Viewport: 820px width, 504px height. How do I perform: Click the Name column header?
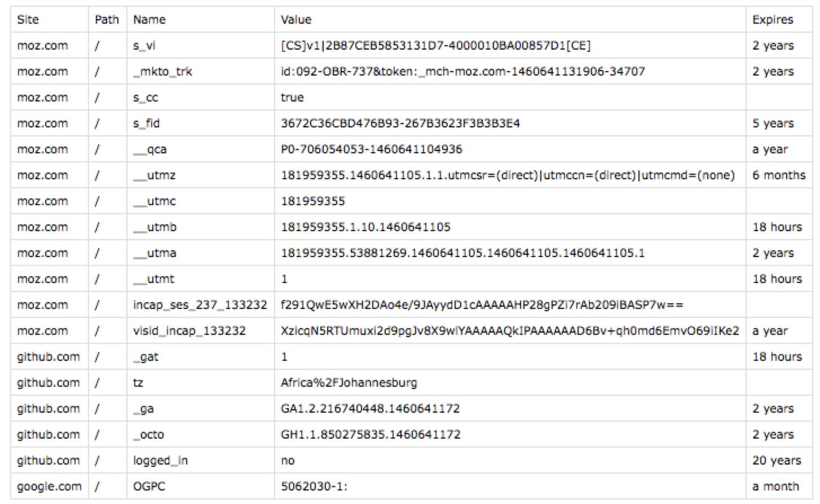149,20
